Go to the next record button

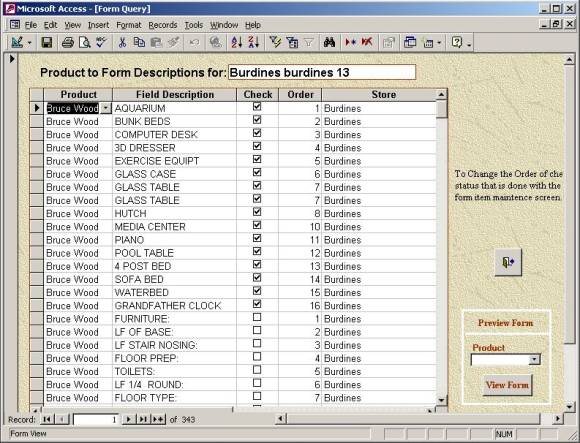point(128,419)
